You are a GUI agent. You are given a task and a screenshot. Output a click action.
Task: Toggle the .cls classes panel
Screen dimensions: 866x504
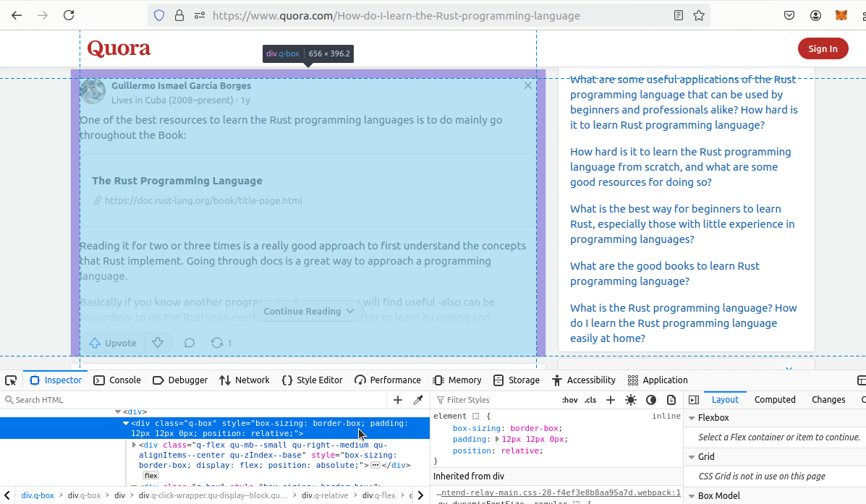(x=590, y=400)
